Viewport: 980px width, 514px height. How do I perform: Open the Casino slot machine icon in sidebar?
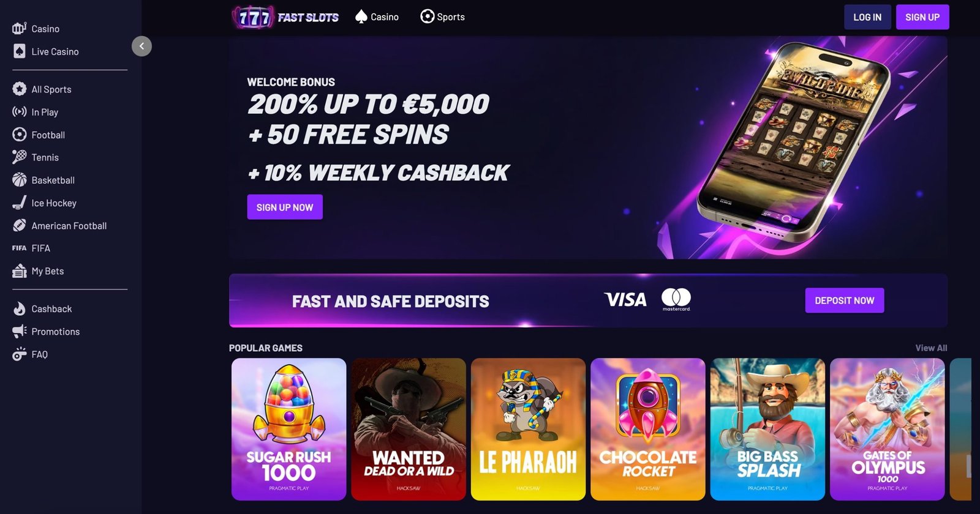(x=19, y=28)
